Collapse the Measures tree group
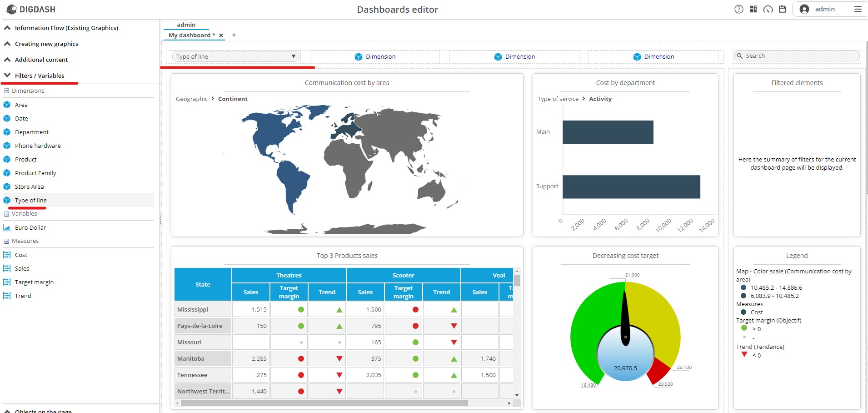 [x=7, y=241]
